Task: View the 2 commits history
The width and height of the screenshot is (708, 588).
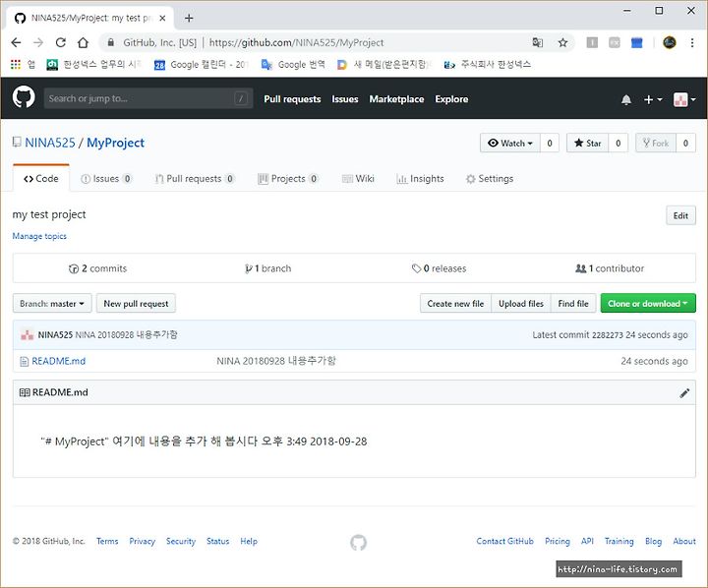Action: point(97,268)
